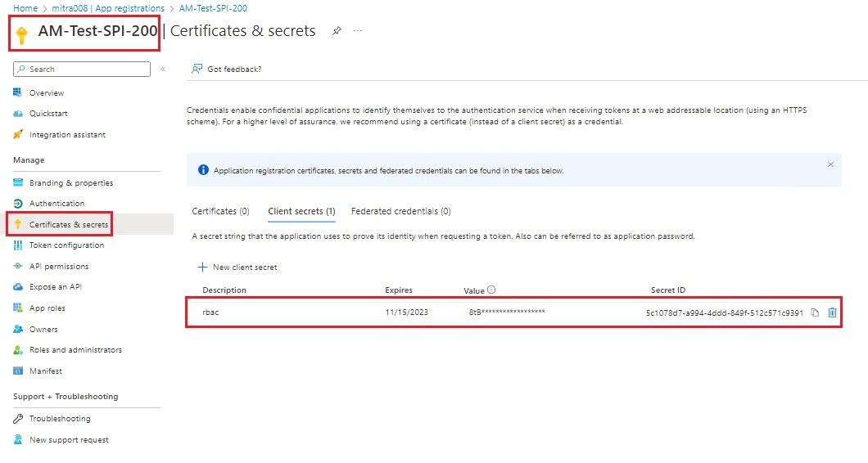Click the New support request person icon
Viewport: 868px width, 463px height.
point(18,440)
